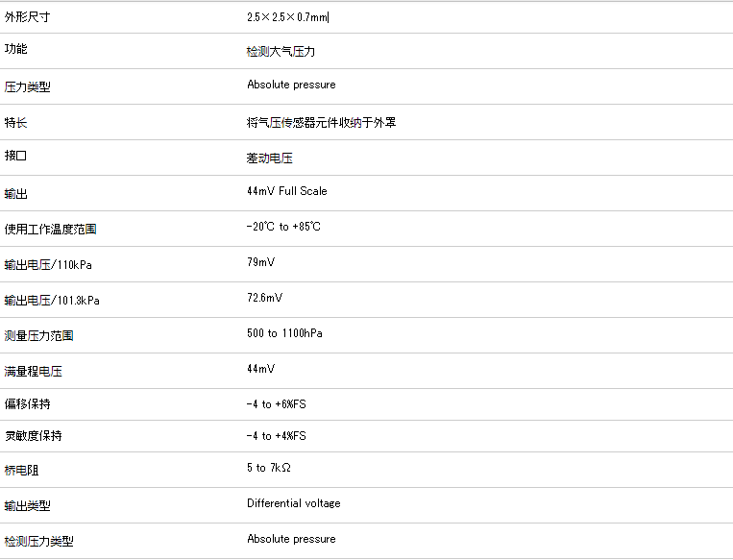
Task: Click the 2.5×2.5×0.7mm dimension value
Action: click(287, 17)
